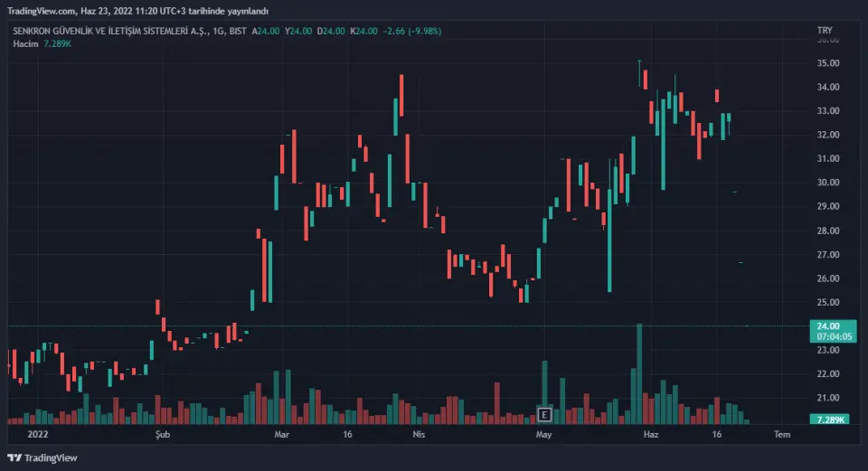Click the May label on the time axis

coord(543,435)
